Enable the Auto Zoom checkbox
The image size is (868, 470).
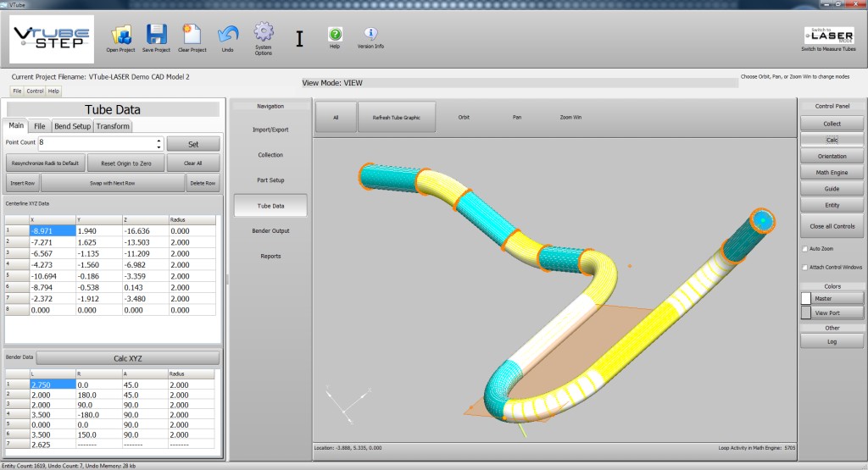coord(804,249)
